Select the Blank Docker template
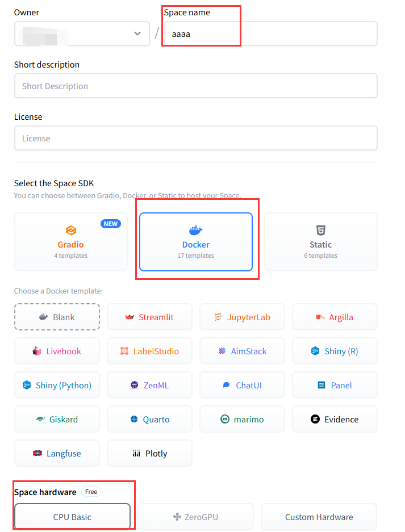The image size is (405, 532). point(57,317)
